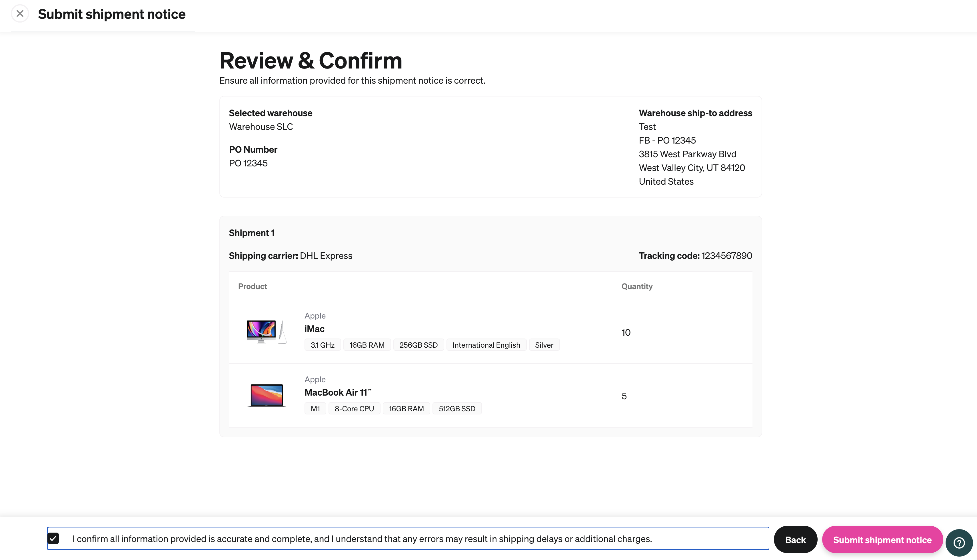Click the Product column header

(x=253, y=286)
